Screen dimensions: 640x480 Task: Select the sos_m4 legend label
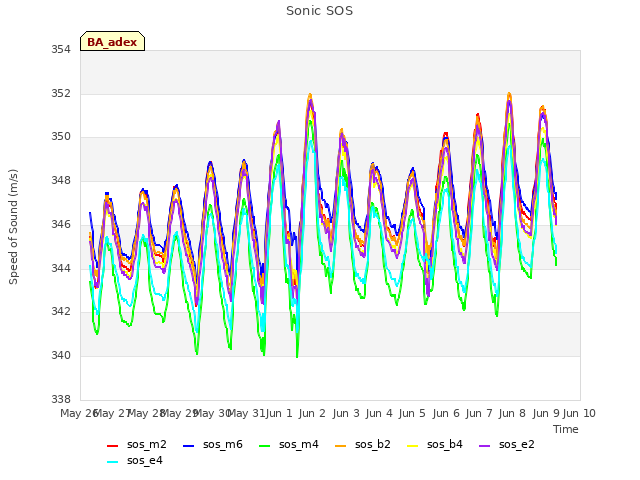point(299,444)
